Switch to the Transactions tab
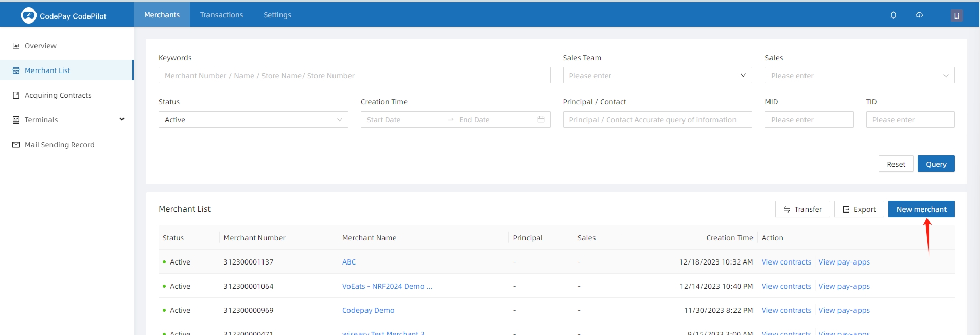Viewport: 980px width, 335px height. point(221,15)
